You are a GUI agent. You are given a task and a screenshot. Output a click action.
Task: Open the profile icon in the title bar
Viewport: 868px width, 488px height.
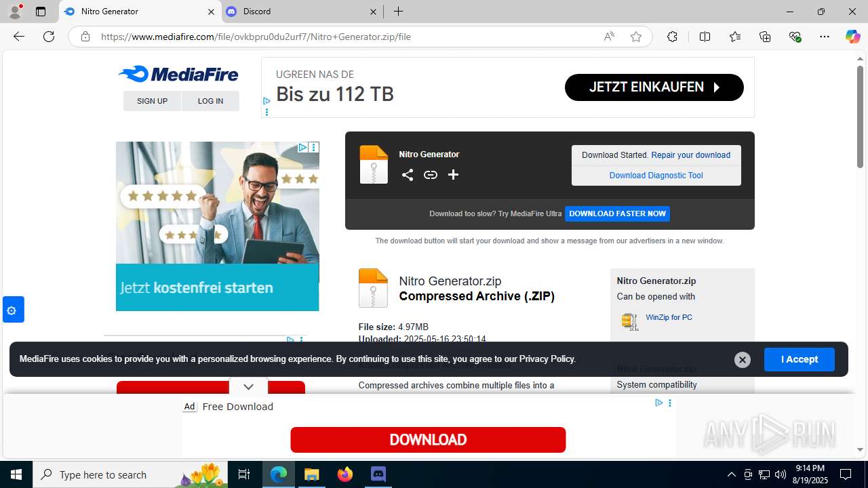15,12
